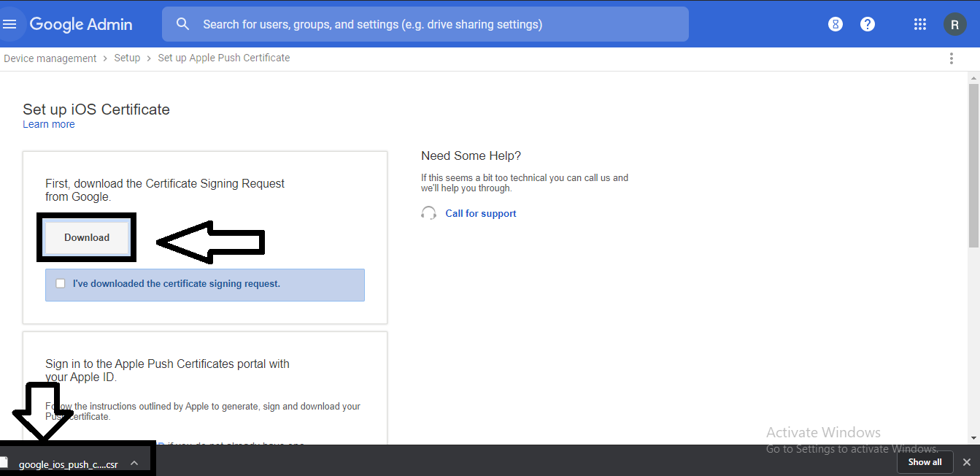Click the search magnifier icon
The width and height of the screenshot is (980, 476).
point(183,24)
